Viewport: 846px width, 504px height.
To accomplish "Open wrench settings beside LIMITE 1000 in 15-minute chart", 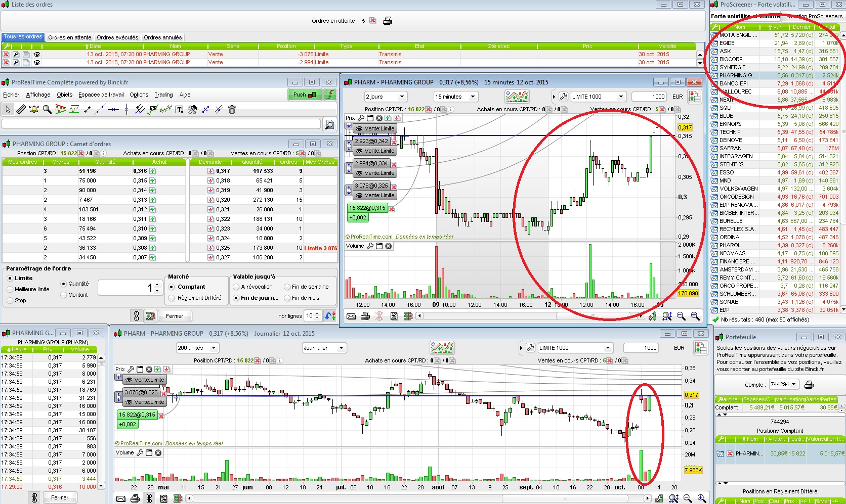I will pos(563,97).
